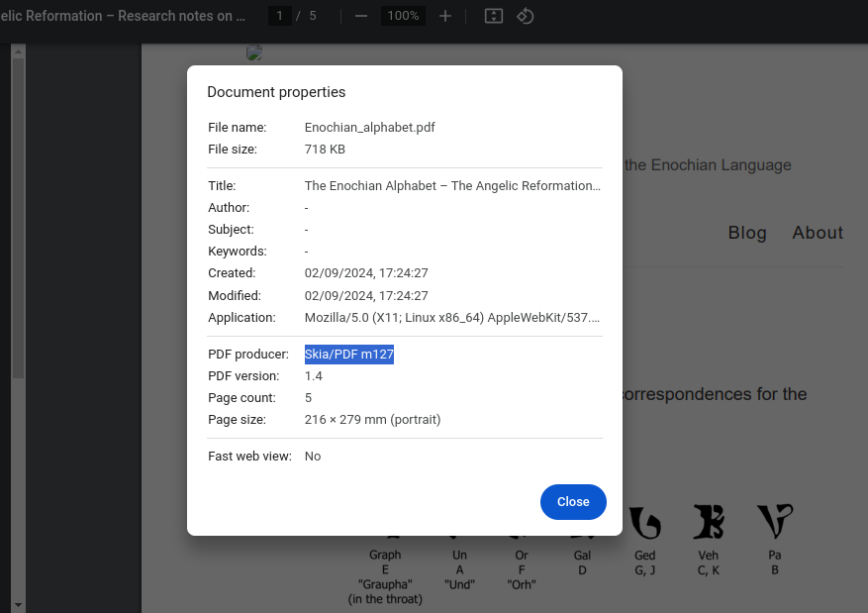Close the Document properties dialog
Screen dimensions: 868x613
point(573,502)
